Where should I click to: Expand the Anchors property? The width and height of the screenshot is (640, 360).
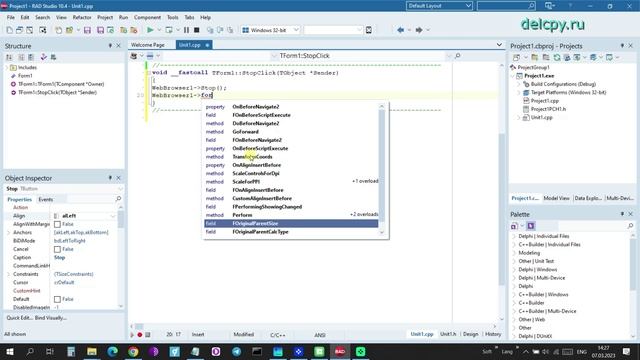8,232
